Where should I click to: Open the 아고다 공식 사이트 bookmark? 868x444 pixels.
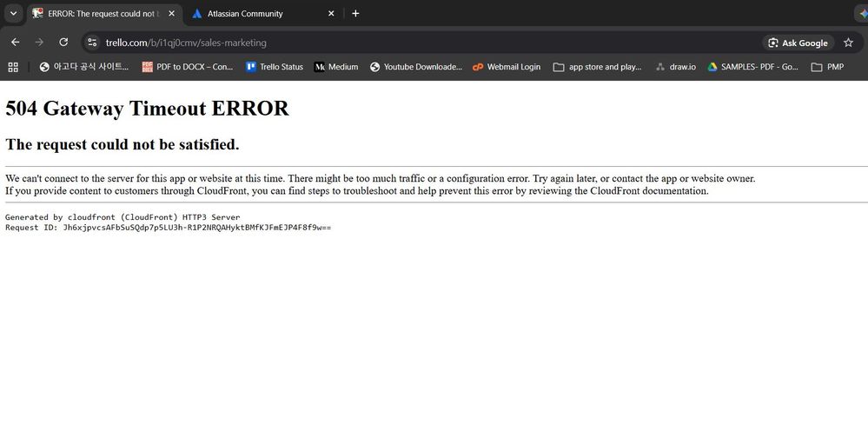click(x=83, y=67)
